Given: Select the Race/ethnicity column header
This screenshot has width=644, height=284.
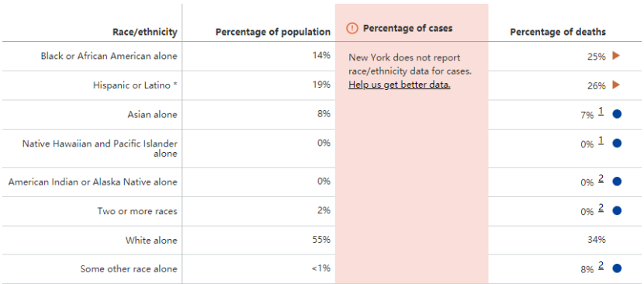Looking at the screenshot, I should tap(145, 32).
